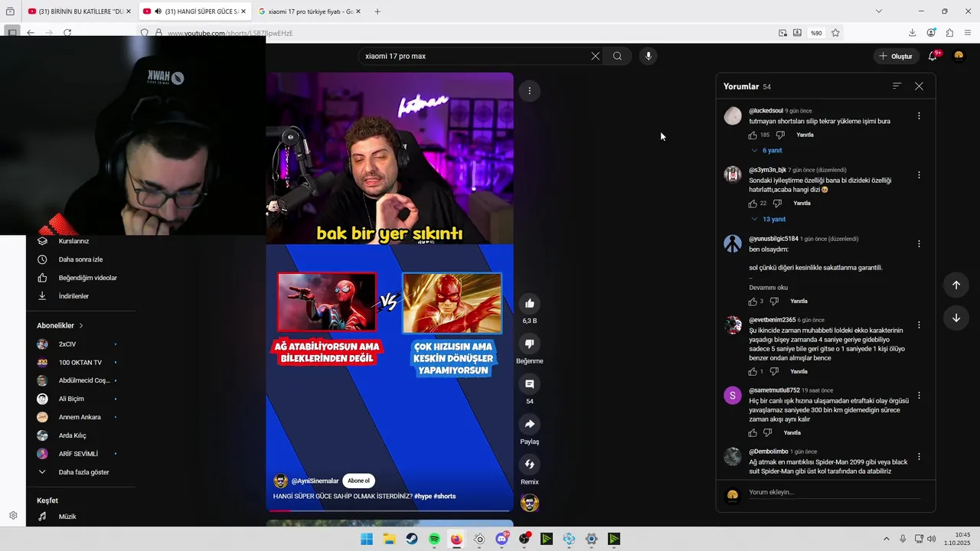Like @evetbenim2365's comment
This screenshot has width=980, height=551.
coord(753,372)
